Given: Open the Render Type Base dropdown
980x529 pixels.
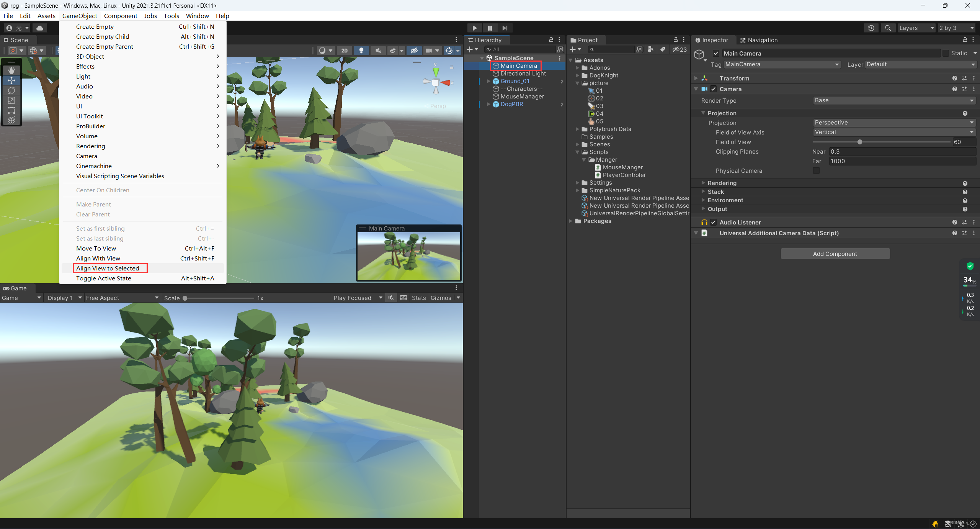Looking at the screenshot, I should (x=894, y=100).
